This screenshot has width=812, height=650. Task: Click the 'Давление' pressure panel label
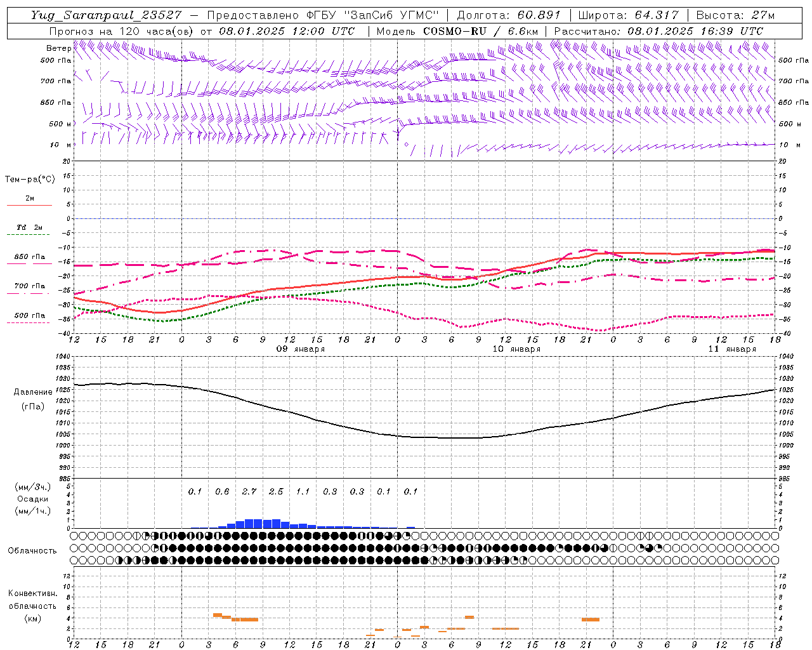click(33, 392)
